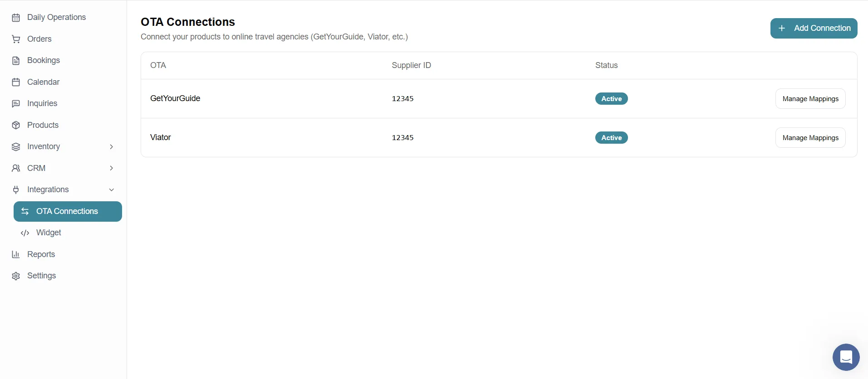Expand the Inventory submenu chevron
Image resolution: width=868 pixels, height=379 pixels.
coord(111,146)
